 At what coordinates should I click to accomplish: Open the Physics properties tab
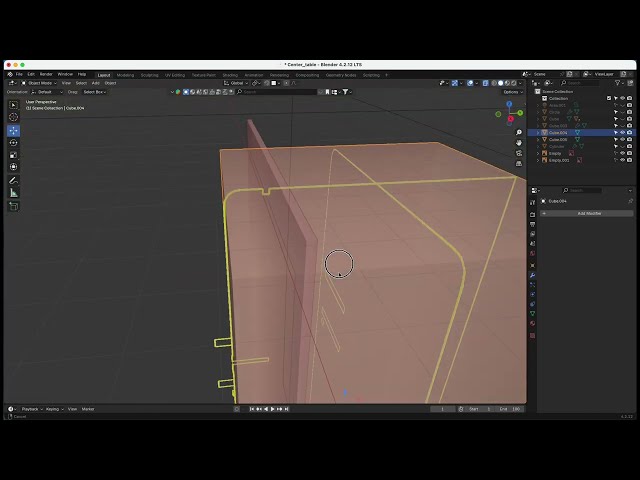coord(532,294)
